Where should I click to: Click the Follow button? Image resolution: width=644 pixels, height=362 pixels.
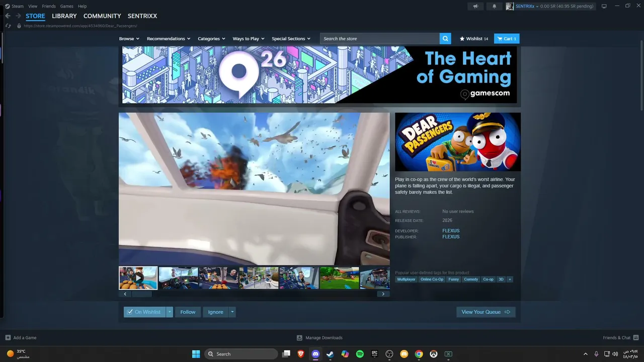pos(188,312)
